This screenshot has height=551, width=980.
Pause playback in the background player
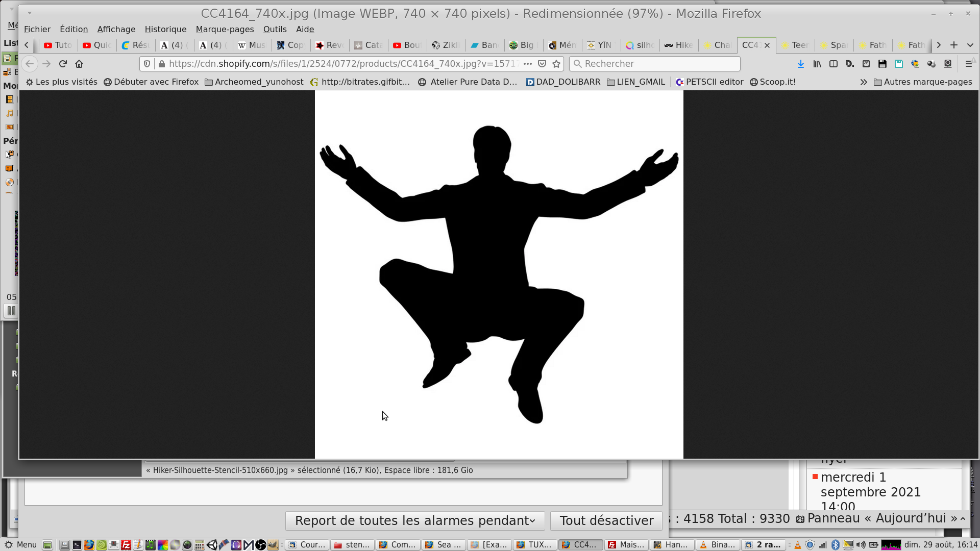tap(11, 311)
